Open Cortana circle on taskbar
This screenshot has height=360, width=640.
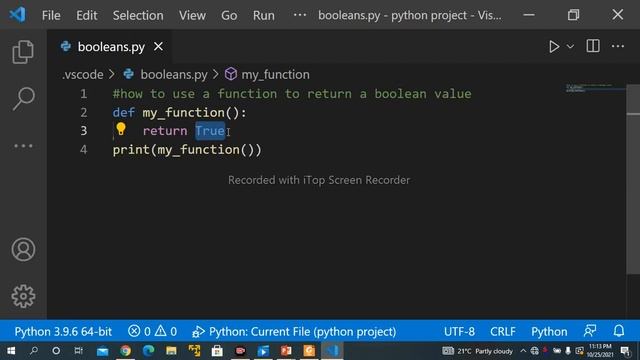[x=56, y=351]
